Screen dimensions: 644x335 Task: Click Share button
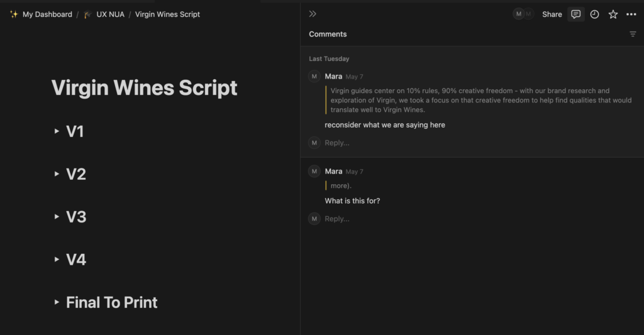552,14
